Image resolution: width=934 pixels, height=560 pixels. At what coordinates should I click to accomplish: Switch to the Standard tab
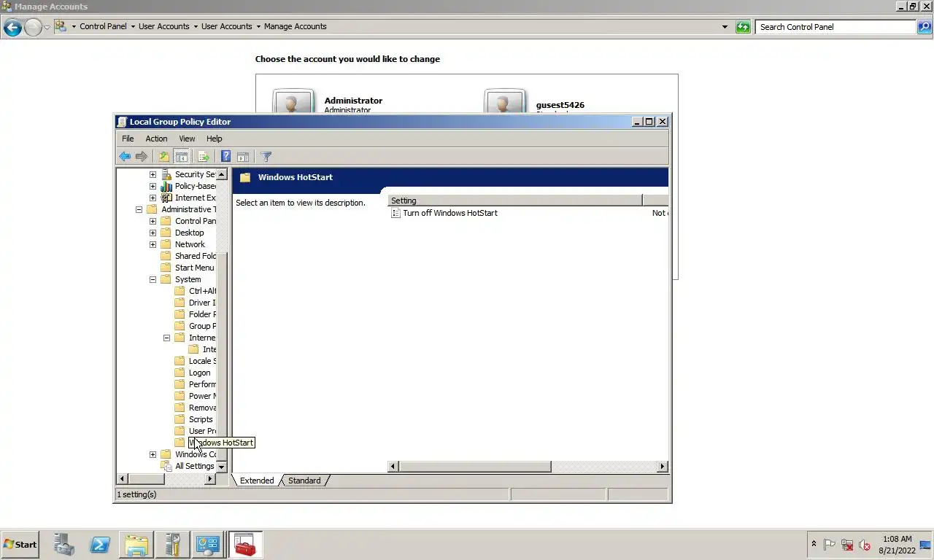(x=304, y=481)
